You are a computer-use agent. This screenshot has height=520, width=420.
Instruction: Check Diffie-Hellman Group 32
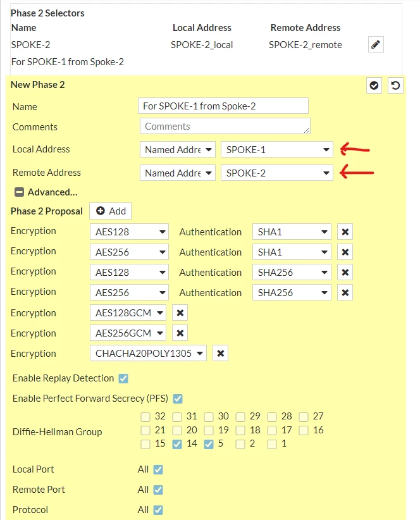tap(145, 416)
